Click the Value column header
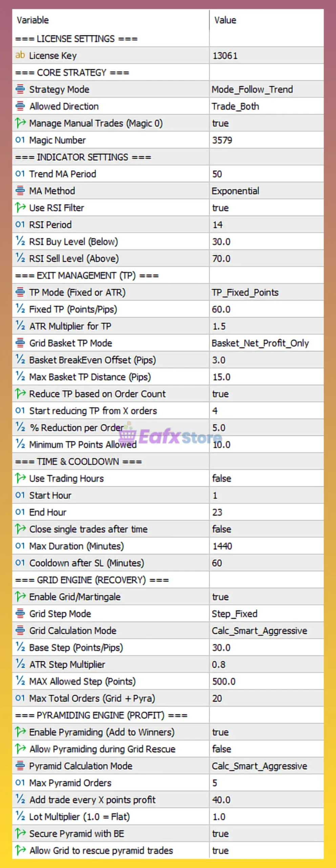 click(225, 20)
